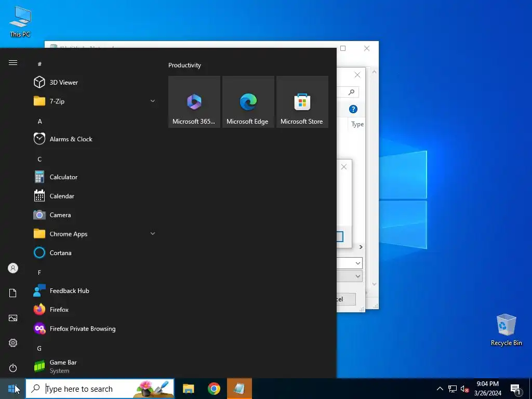Open Feedback Hub

tap(95, 291)
